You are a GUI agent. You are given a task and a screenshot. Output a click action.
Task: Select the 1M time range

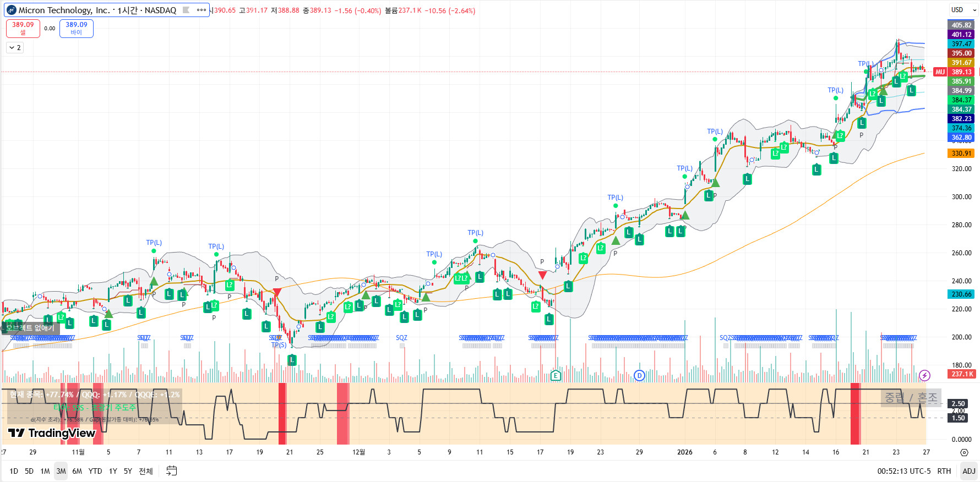[45, 471]
